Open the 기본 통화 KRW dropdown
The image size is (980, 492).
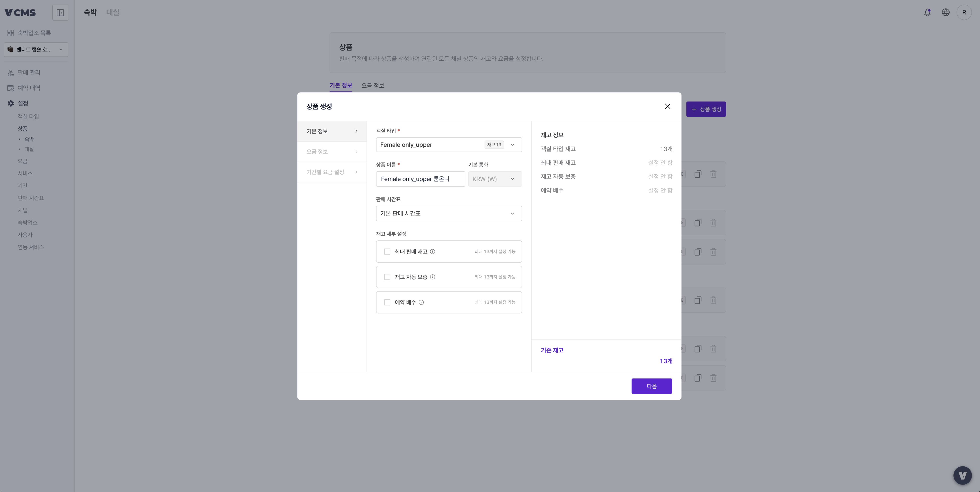pyautogui.click(x=495, y=179)
